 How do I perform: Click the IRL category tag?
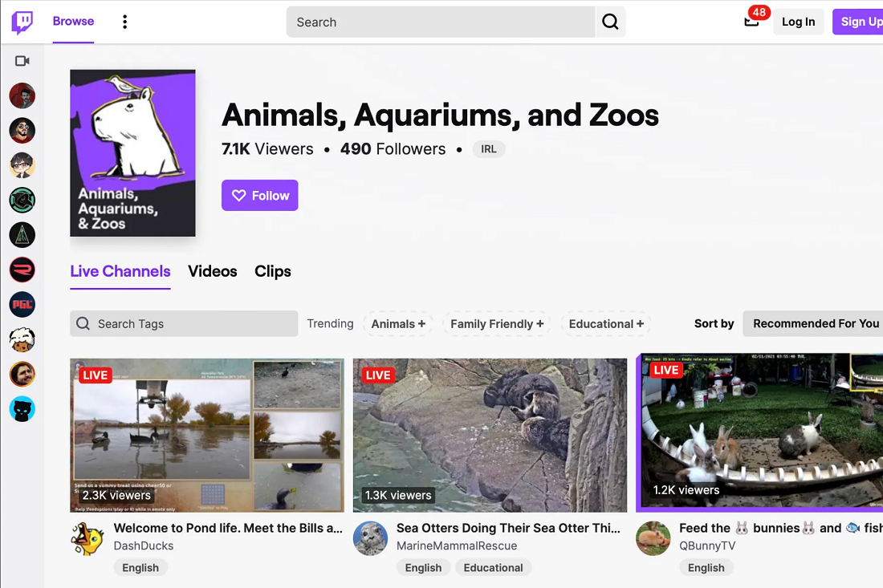[489, 149]
